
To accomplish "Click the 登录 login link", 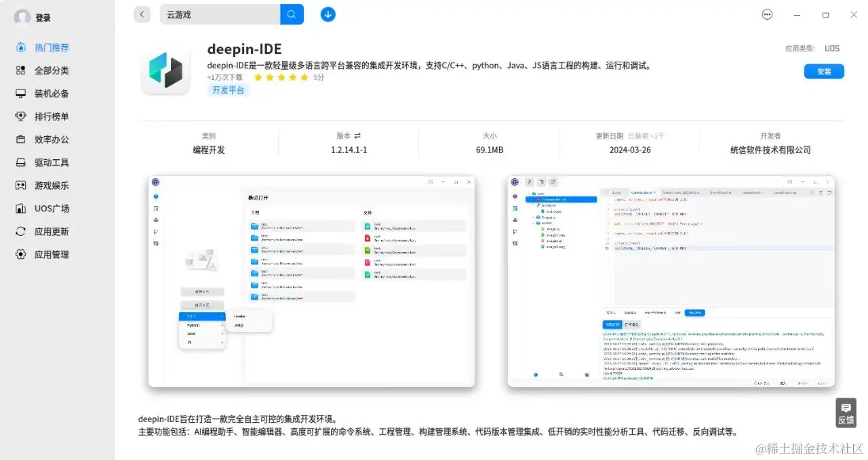I will [x=43, y=18].
